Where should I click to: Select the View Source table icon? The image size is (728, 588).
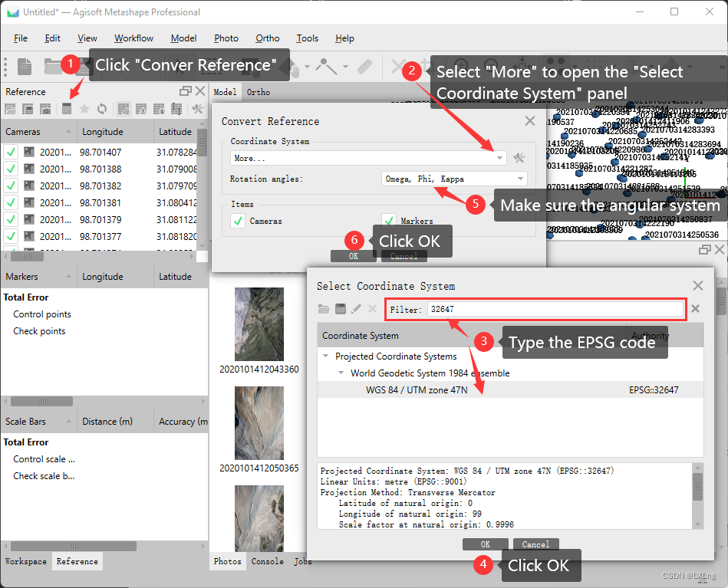[x=124, y=109]
